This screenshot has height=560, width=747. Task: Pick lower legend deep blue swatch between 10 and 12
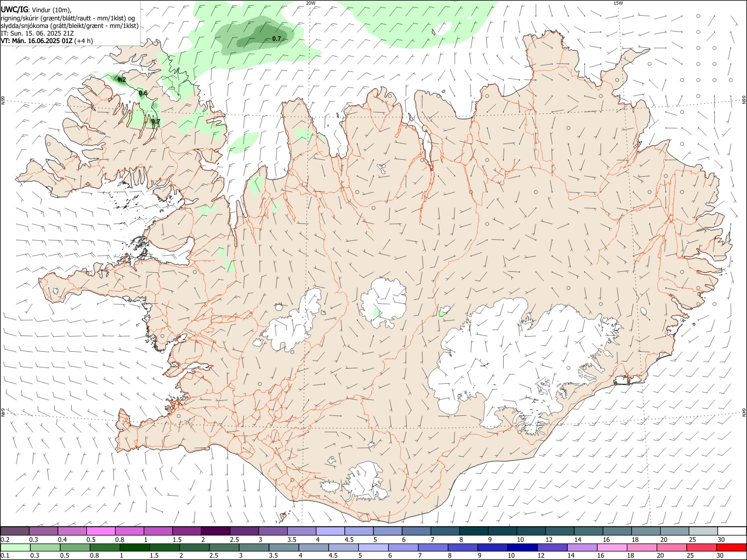click(x=522, y=547)
